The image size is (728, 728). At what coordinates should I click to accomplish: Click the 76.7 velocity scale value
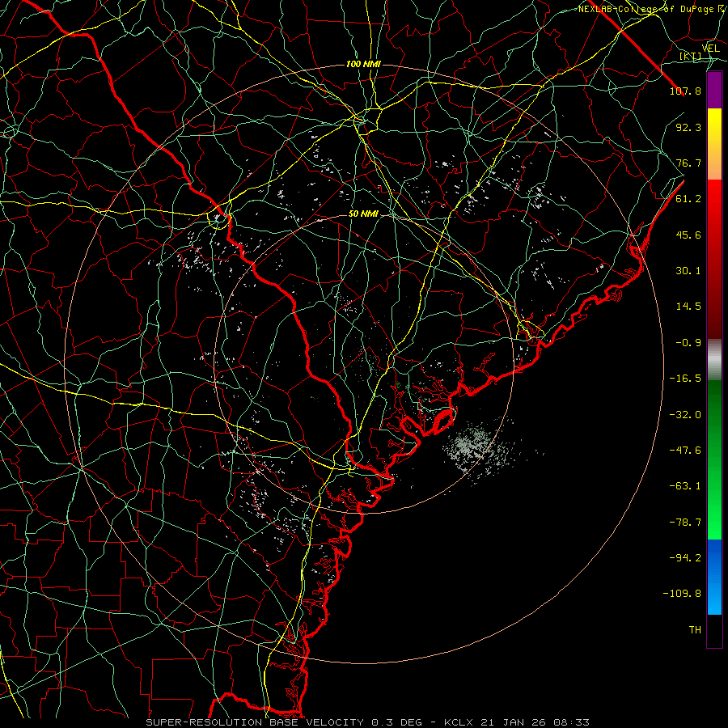[688, 163]
